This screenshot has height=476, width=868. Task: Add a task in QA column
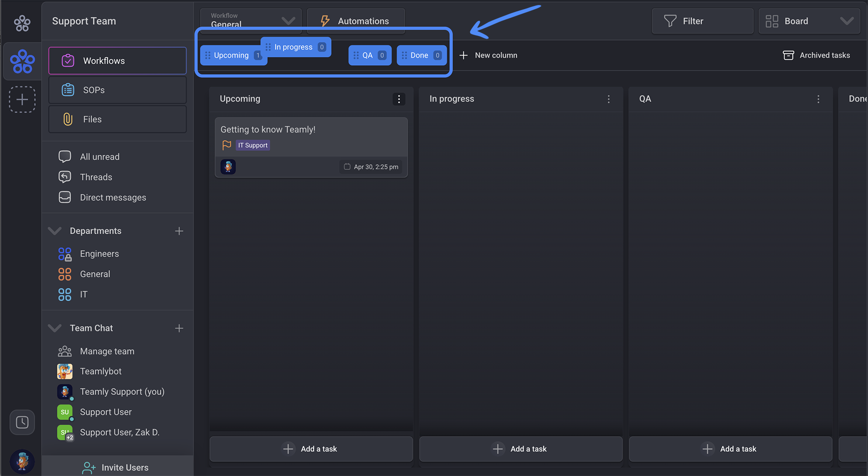pos(730,449)
